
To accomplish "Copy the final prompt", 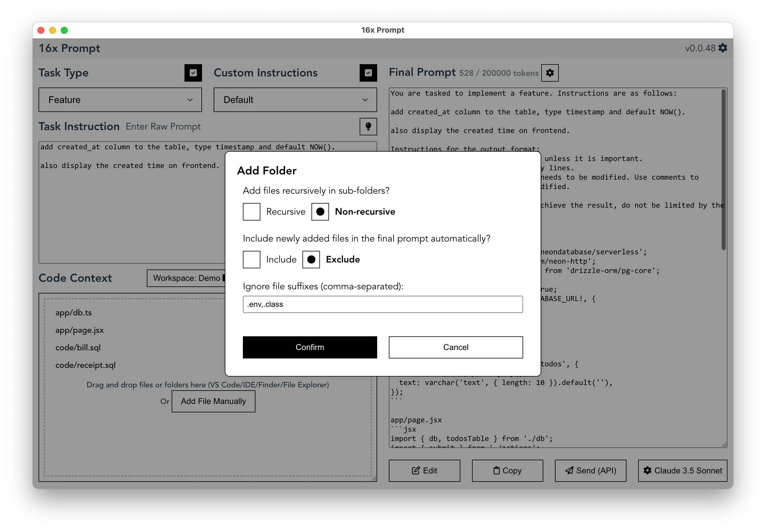I will click(507, 470).
